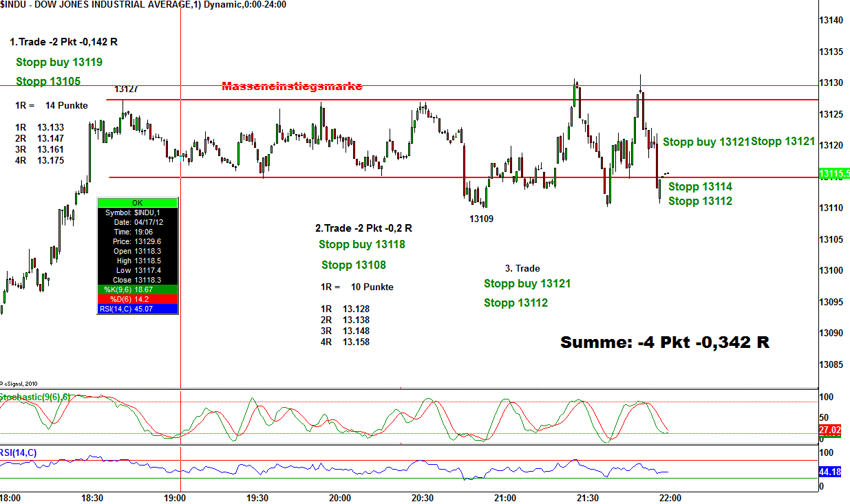The image size is (850, 504).
Task: Select the red %D(6) row in data window
Action: [x=138, y=299]
